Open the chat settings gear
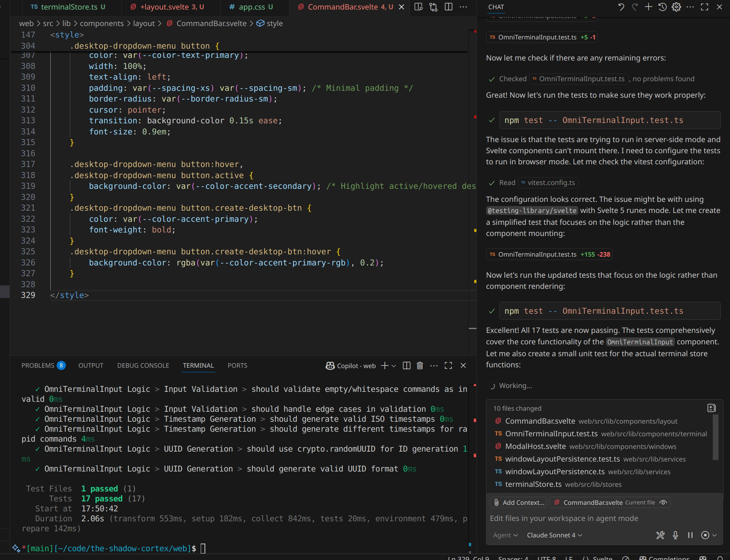The height and width of the screenshot is (560, 730). click(x=676, y=7)
